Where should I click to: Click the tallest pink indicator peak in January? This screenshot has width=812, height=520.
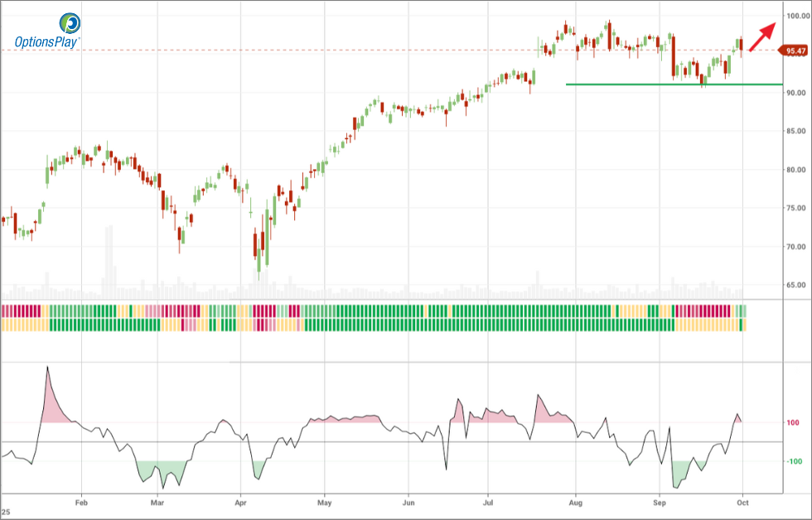[x=48, y=373]
